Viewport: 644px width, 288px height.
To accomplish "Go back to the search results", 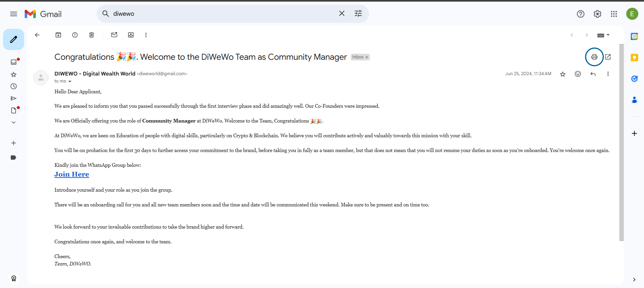I will (x=37, y=35).
